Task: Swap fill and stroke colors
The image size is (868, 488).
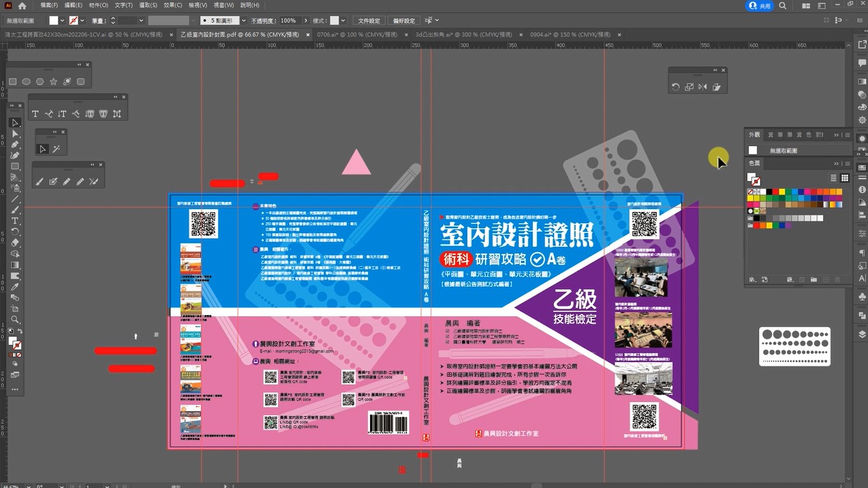Action: point(19,332)
